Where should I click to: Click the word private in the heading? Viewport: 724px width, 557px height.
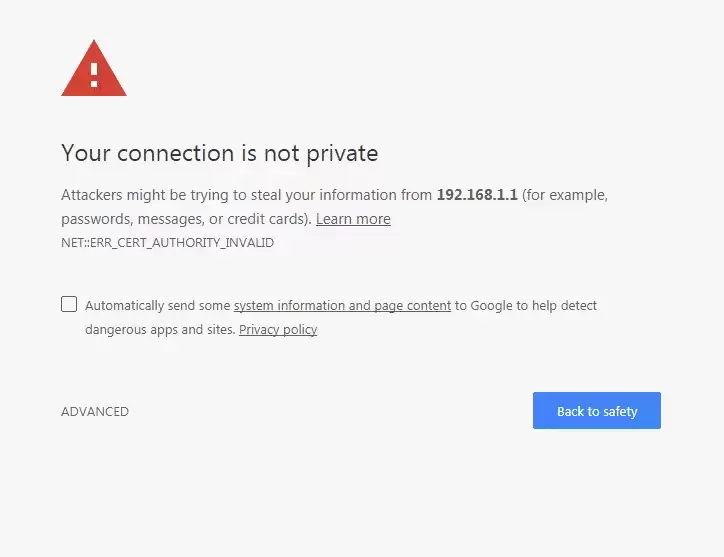[x=341, y=153]
